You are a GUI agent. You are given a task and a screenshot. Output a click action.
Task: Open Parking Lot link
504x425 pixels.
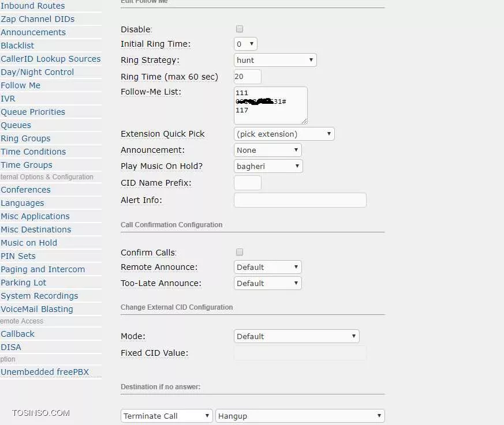click(24, 283)
